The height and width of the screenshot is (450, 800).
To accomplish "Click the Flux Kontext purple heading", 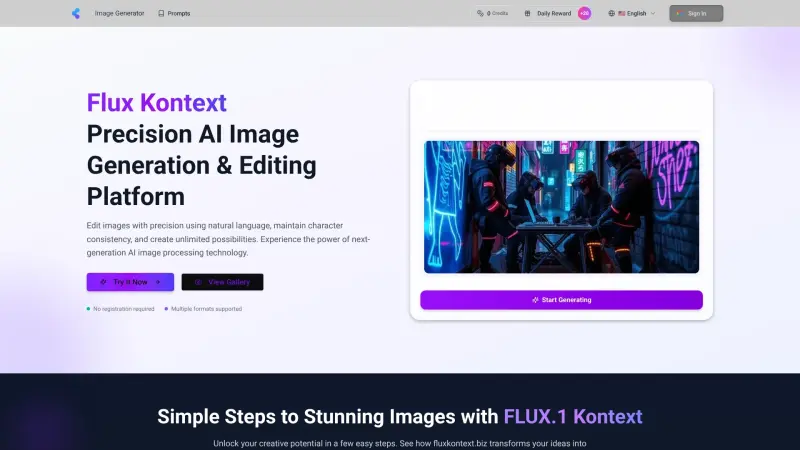I will (x=156, y=103).
